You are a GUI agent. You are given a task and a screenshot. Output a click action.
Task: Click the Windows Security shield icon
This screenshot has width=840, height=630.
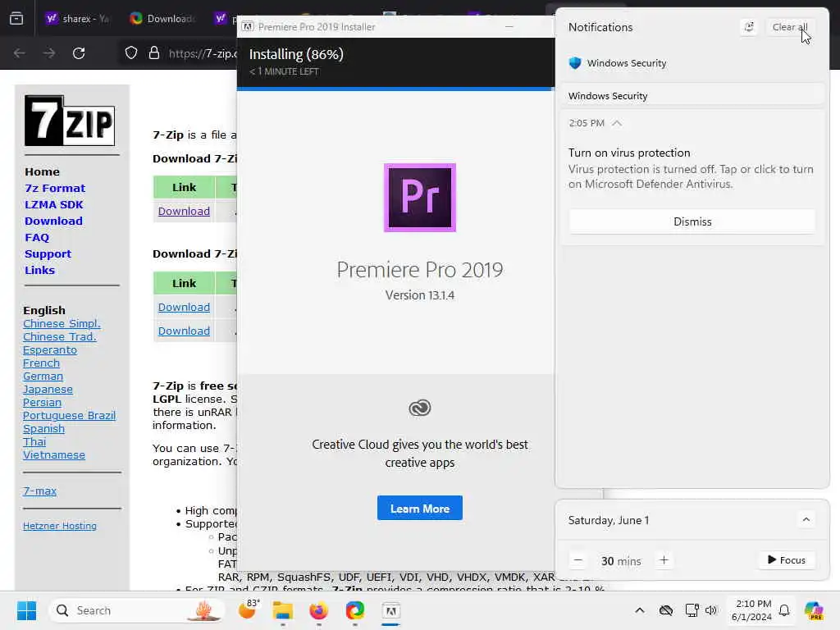[x=575, y=63]
